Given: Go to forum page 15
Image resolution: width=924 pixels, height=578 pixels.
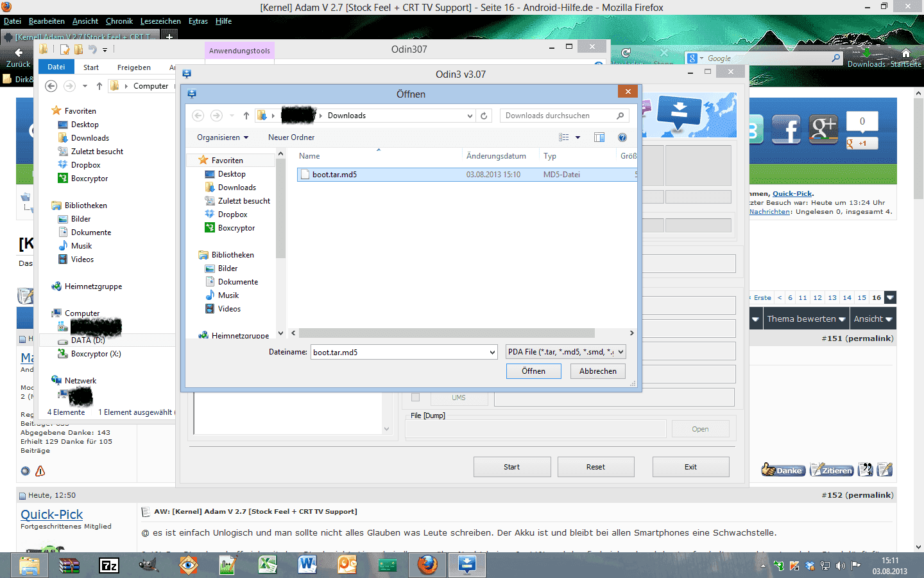Looking at the screenshot, I should point(862,297).
